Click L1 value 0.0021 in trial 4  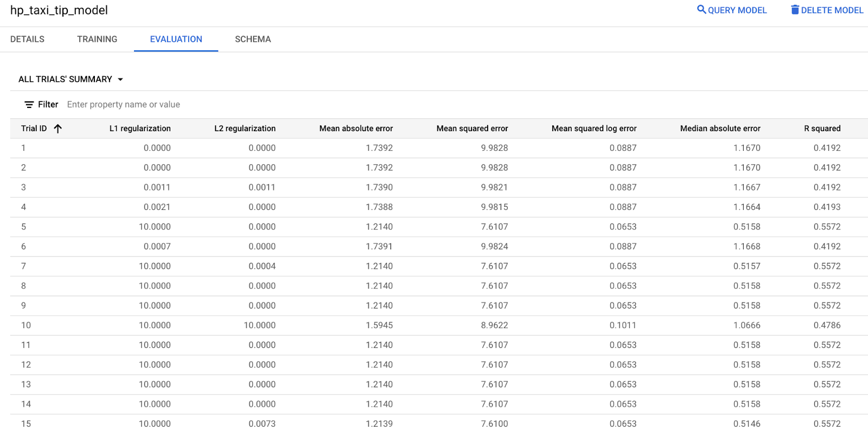(157, 207)
